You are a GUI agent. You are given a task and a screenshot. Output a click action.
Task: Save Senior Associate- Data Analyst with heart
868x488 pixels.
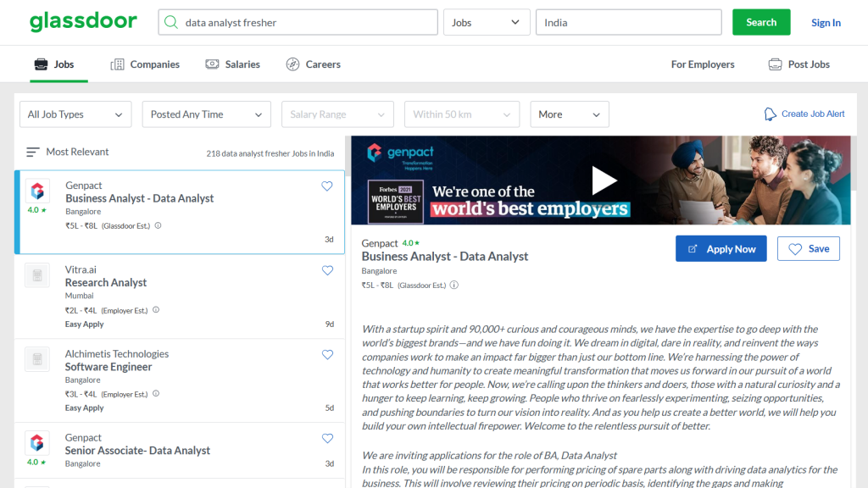tap(328, 438)
